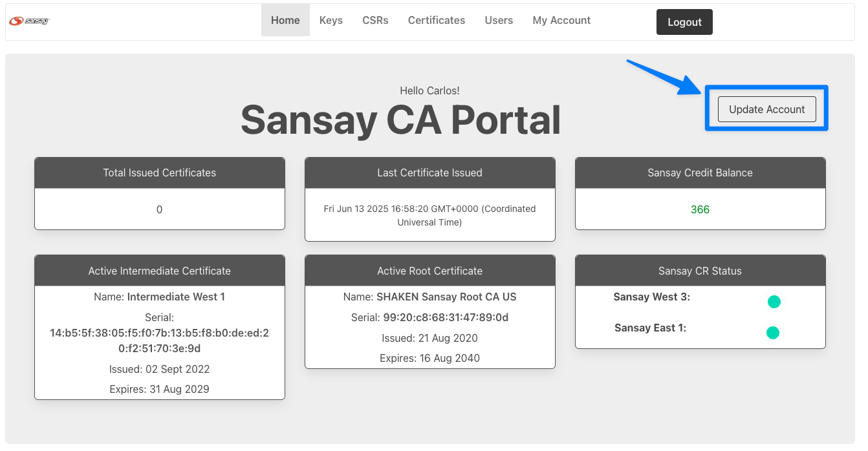This screenshot has width=868, height=451.
Task: Click the name Intermediate West 1
Action: pos(176,297)
